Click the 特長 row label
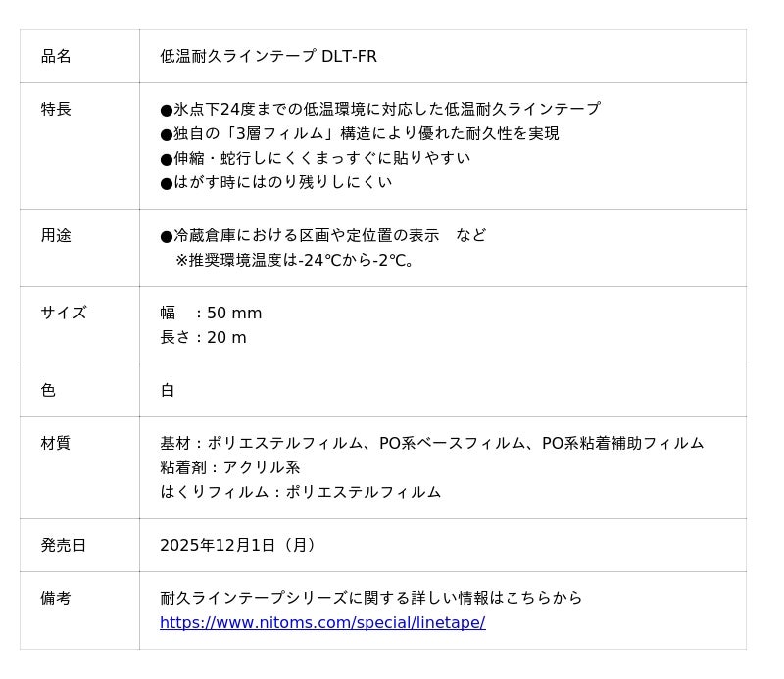Viewport: 784px width, 679px height. point(56,109)
